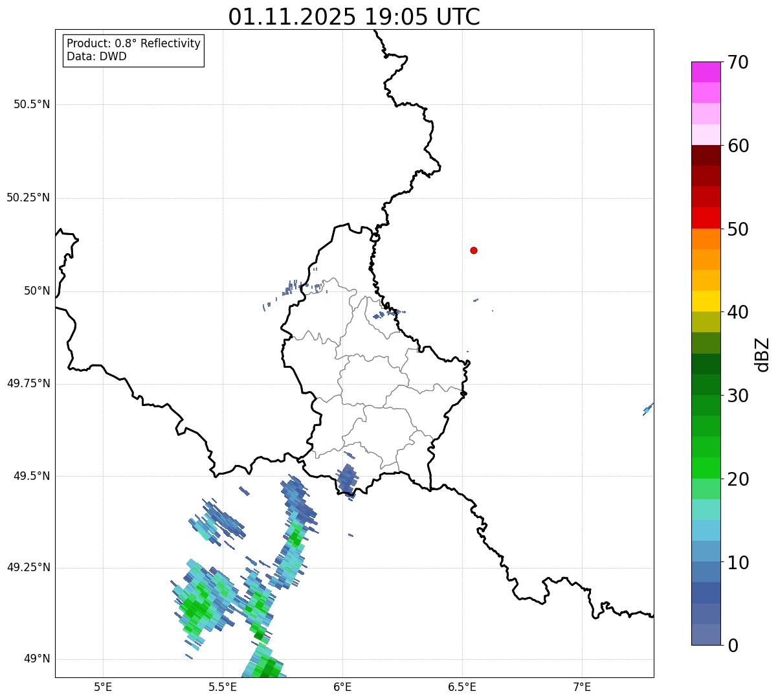The width and height of the screenshot is (778, 700).
Task: Click the red station marker dot
Action: tap(474, 250)
